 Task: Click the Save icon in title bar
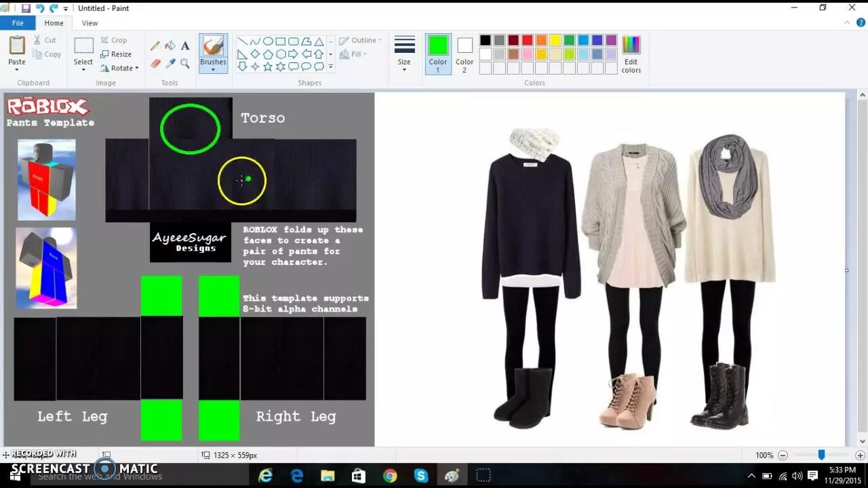26,8
